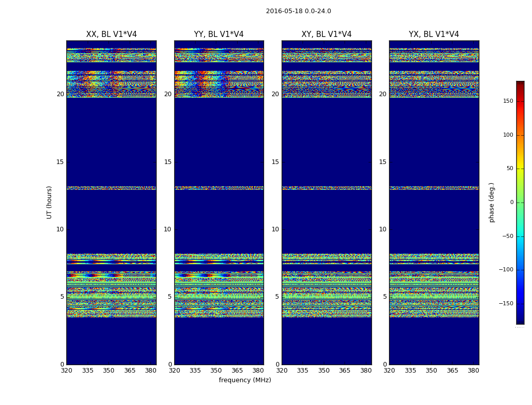532x405 pixels.
Task: Click the UT (hours) y-axis label
Action: click(50, 202)
